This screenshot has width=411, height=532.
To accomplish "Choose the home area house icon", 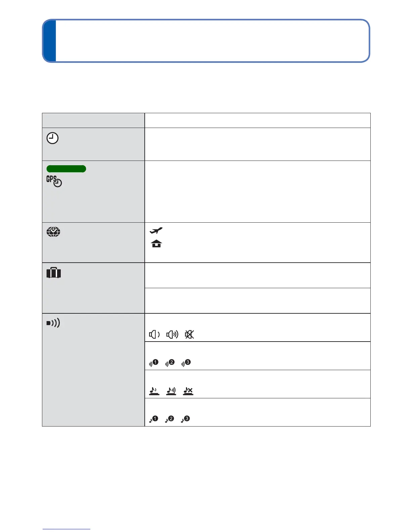I will pos(156,243).
